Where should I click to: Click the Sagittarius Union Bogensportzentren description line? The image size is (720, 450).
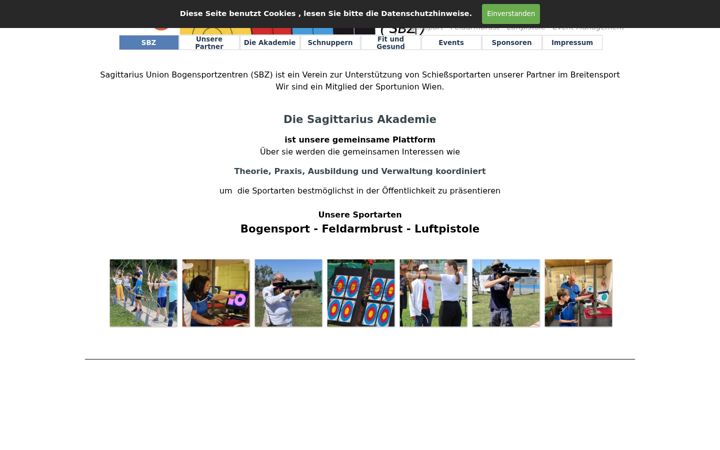pos(360,75)
